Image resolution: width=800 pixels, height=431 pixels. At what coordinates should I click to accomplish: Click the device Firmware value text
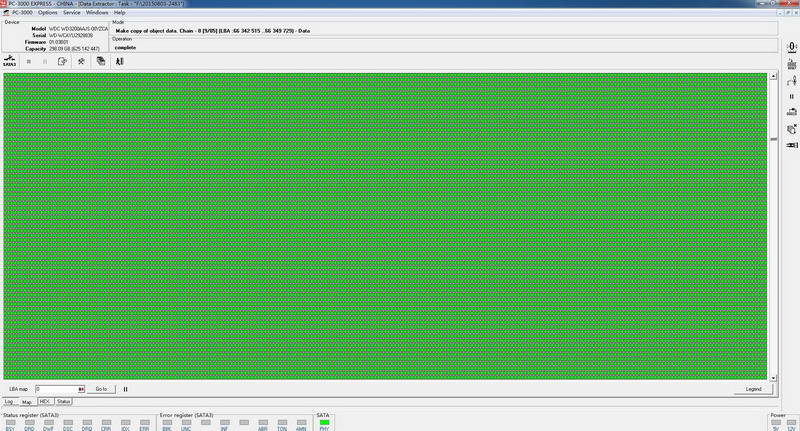58,42
